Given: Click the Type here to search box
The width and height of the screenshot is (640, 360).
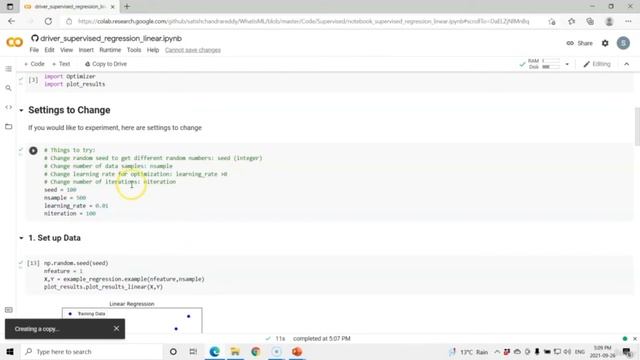Looking at the screenshot, I should tap(92, 351).
